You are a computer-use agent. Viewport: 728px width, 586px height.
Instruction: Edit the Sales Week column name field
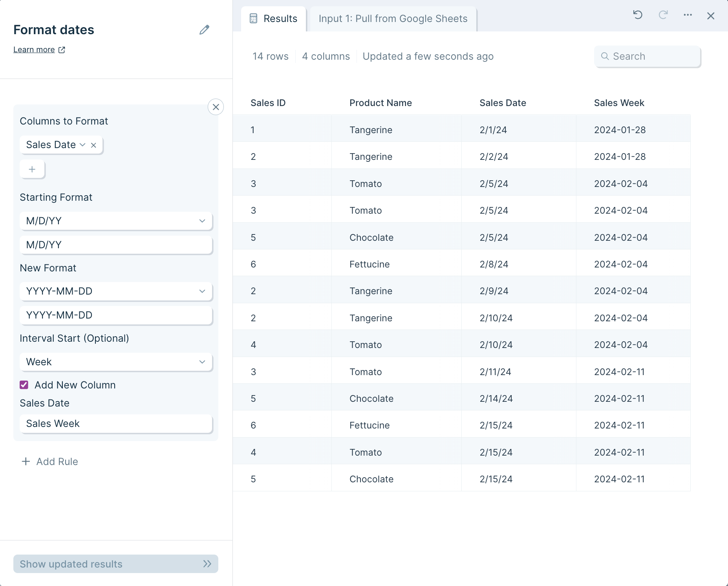116,423
